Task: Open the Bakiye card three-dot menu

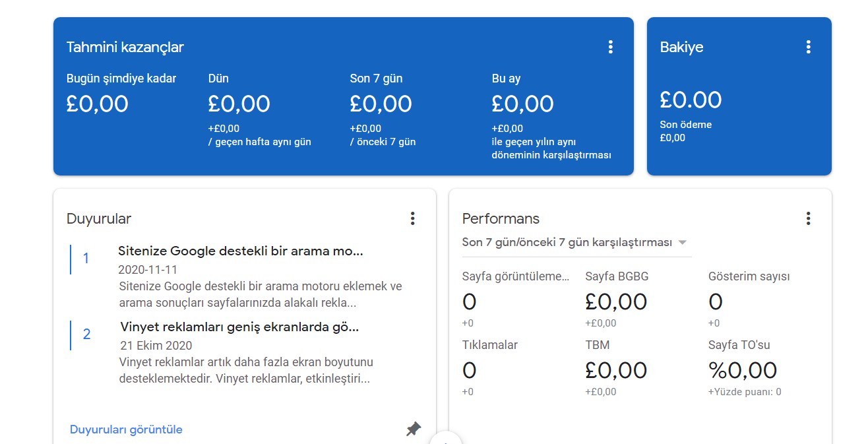Action: [x=808, y=47]
